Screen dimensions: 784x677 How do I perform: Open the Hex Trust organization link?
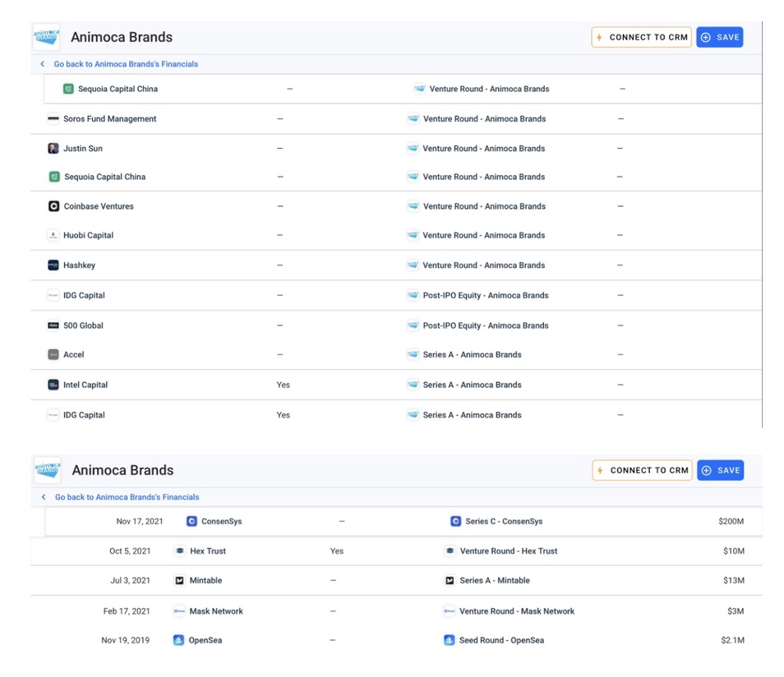point(207,551)
